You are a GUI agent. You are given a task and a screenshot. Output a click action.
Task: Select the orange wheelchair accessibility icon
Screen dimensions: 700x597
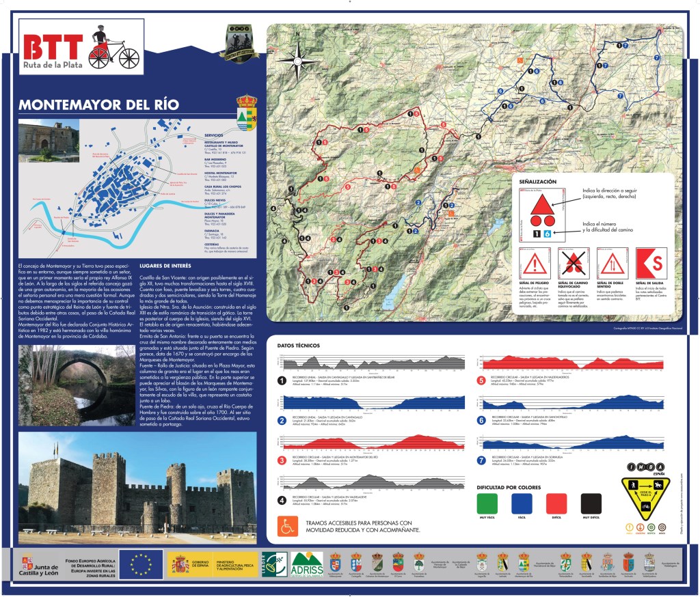point(286,526)
